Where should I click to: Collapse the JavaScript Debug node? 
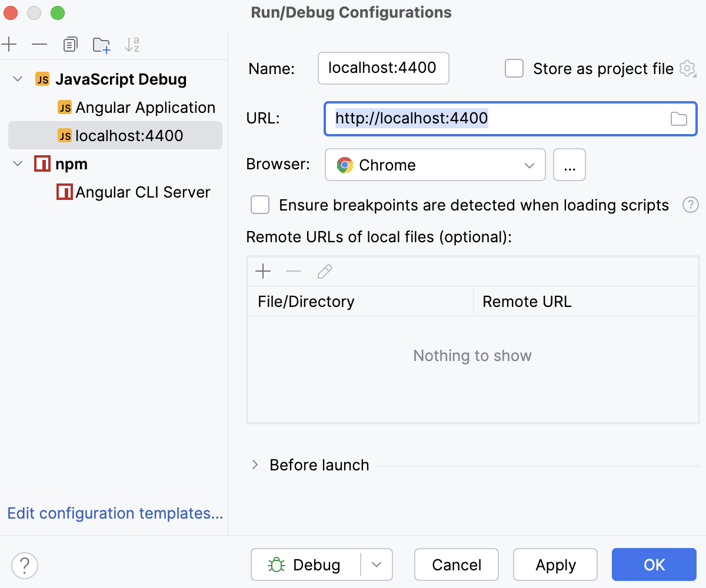17,79
